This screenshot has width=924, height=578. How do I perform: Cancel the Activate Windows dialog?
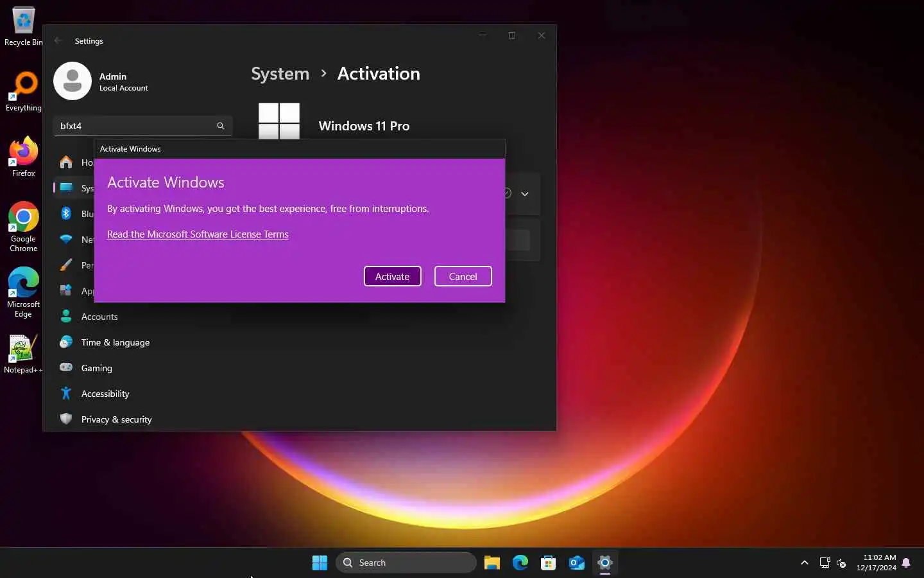[463, 276]
